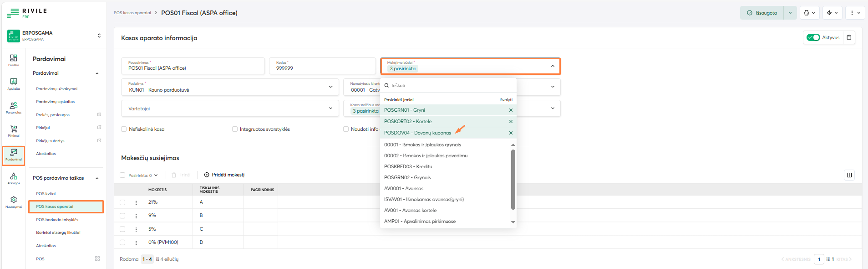868x269 pixels.
Task: Open Nustatymai settings icon in sidebar
Action: [x=14, y=202]
